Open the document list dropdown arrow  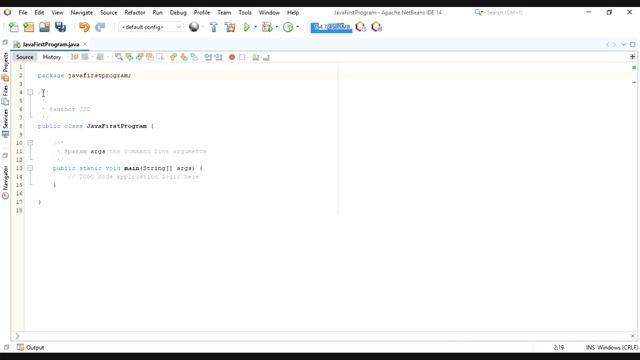pos(623,44)
